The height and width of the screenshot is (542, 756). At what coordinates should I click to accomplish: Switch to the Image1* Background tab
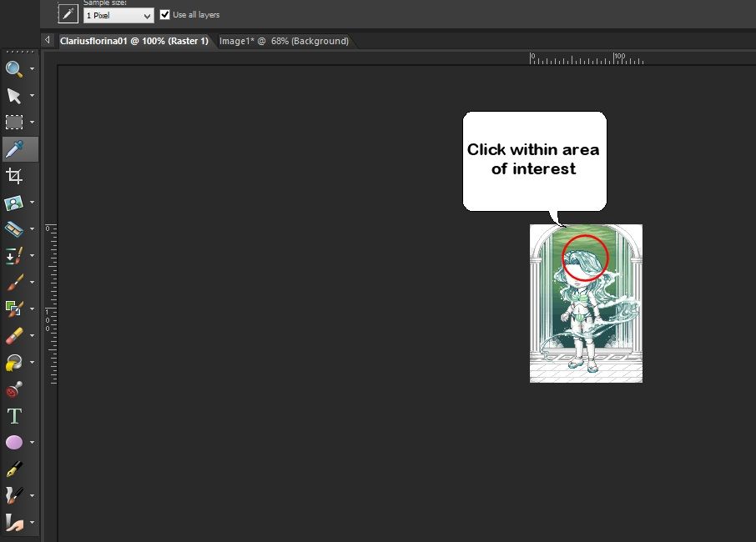[284, 41]
